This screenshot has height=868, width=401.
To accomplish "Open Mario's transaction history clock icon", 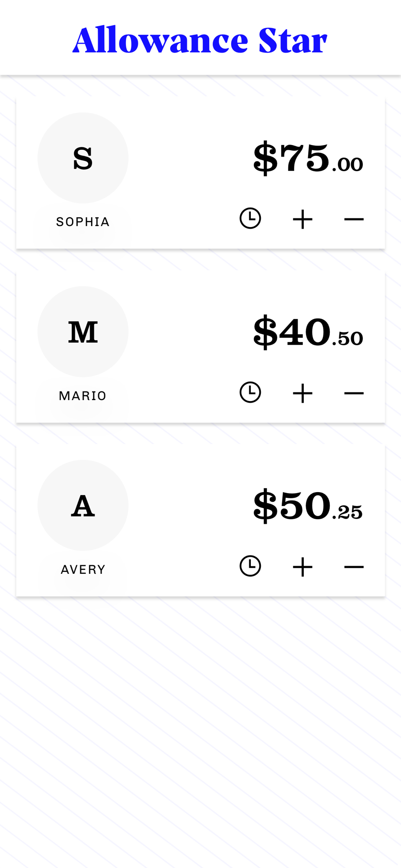I will pos(250,392).
